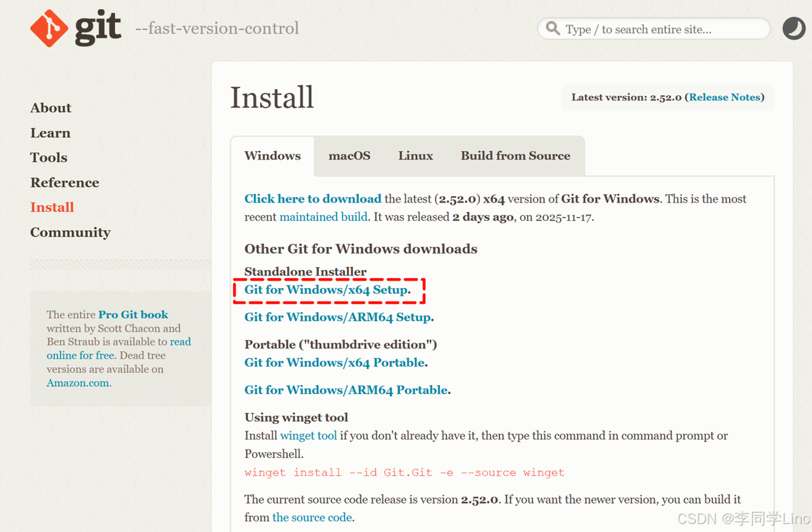Click the 'Latest version: 2.52.0' text
The width and height of the screenshot is (812, 532).
(x=626, y=97)
